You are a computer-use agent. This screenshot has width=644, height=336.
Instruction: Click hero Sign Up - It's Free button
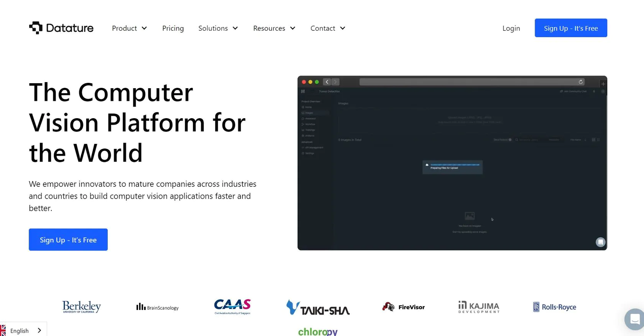coord(68,240)
